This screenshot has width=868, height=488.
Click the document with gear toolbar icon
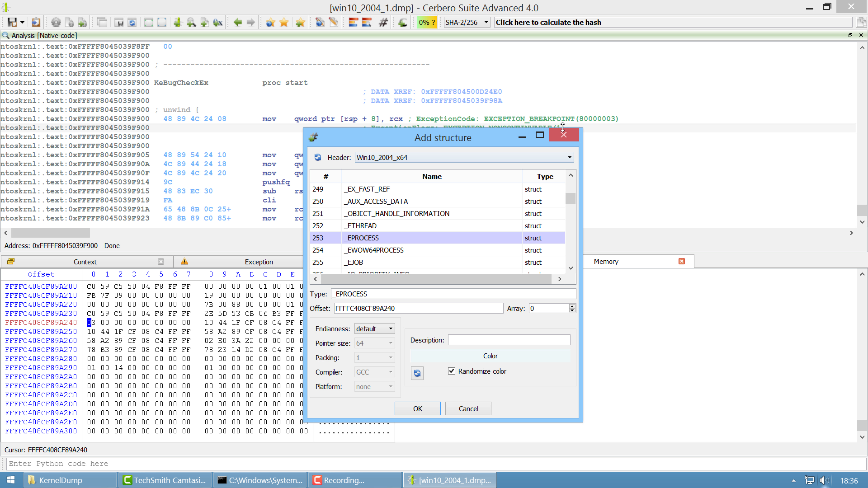69,22
